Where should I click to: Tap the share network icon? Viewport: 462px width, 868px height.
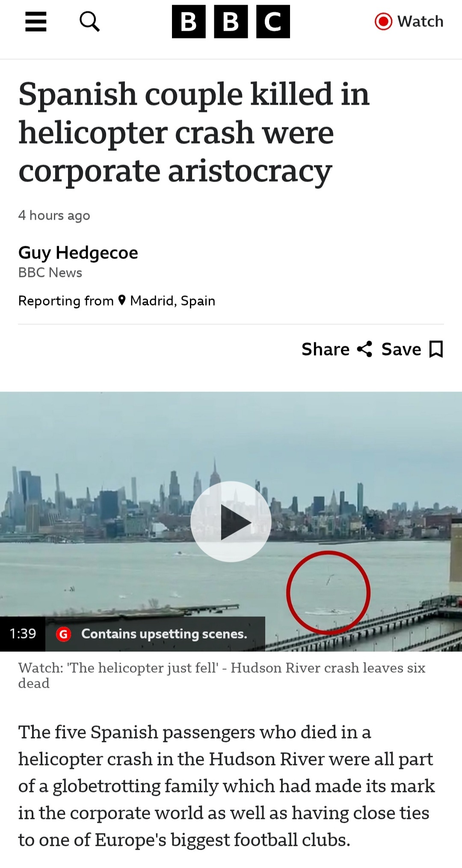364,349
